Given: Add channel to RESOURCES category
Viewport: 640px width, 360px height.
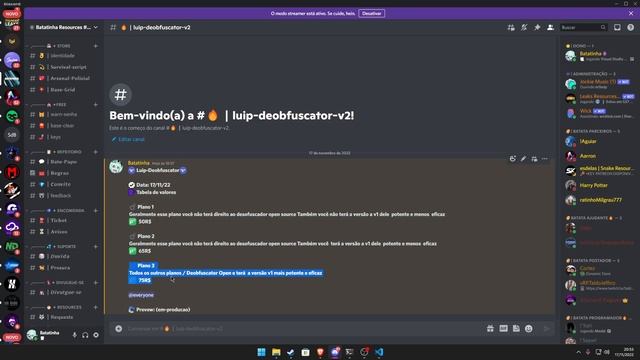Looking at the screenshot, I should pyautogui.click(x=96, y=307).
